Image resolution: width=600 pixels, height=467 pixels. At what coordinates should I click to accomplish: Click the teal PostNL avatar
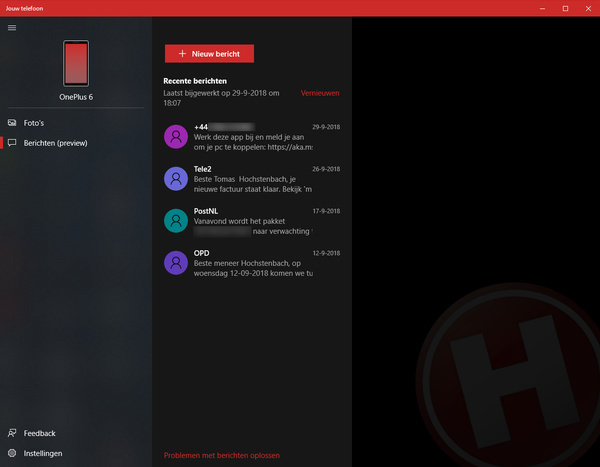pyautogui.click(x=176, y=220)
